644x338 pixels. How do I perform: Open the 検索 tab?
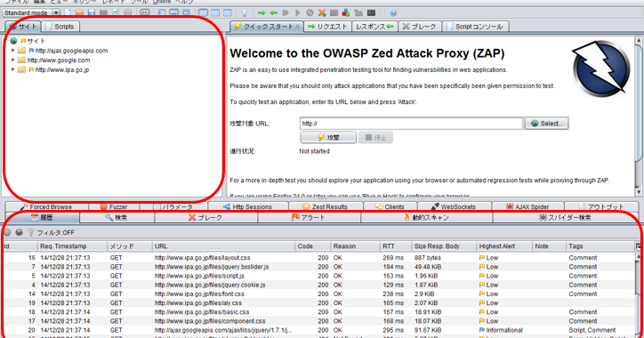(117, 217)
